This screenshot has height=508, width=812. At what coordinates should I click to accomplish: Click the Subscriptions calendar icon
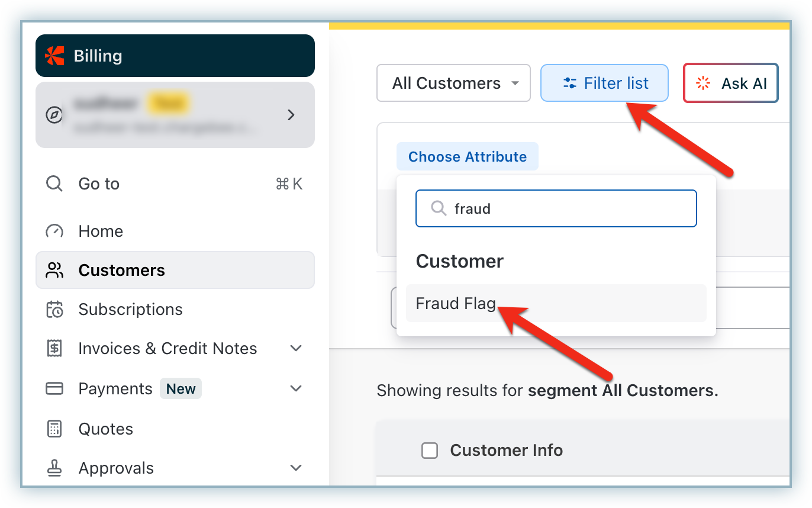(x=54, y=309)
